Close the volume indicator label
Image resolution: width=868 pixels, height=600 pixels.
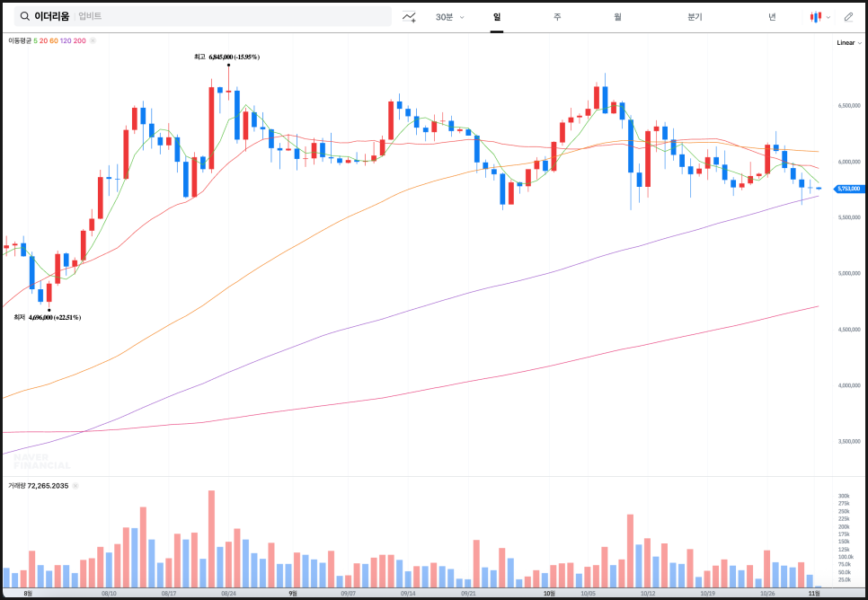pyautogui.click(x=76, y=486)
